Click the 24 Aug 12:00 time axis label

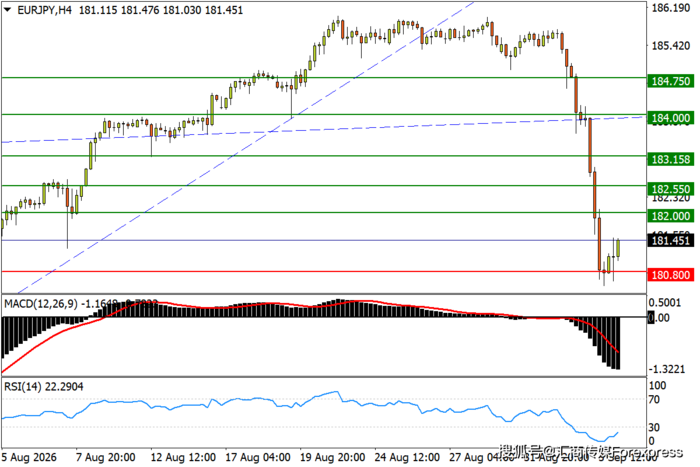tap(407, 458)
